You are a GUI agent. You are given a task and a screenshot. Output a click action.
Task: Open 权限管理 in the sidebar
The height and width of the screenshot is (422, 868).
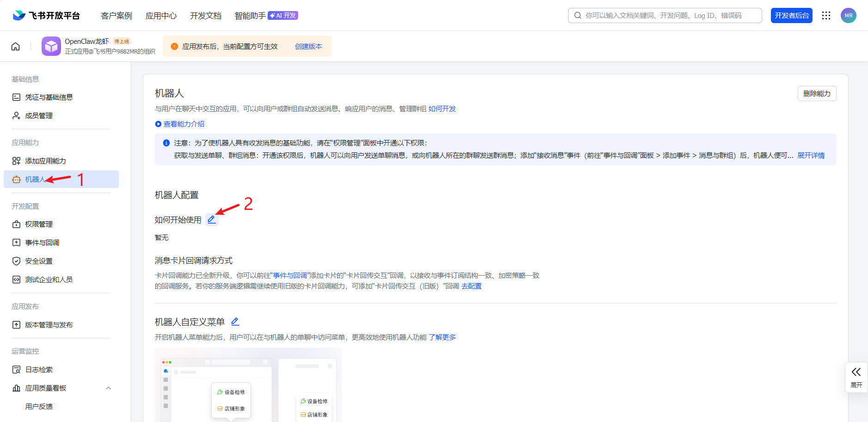coord(39,224)
